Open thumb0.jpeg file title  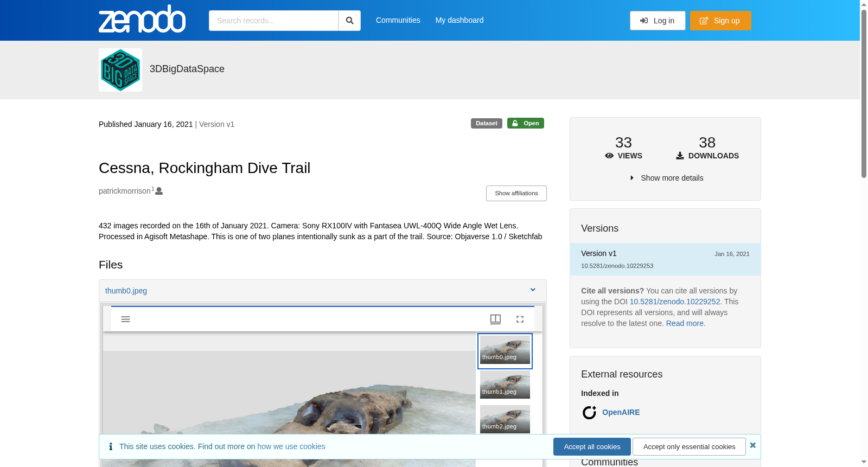pyautogui.click(x=126, y=291)
